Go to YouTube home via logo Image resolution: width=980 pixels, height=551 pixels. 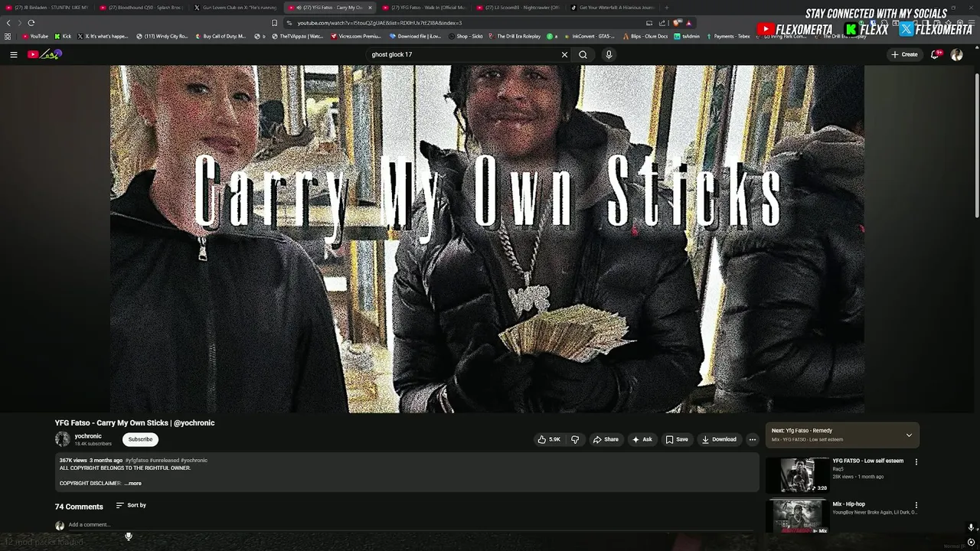tap(44, 54)
